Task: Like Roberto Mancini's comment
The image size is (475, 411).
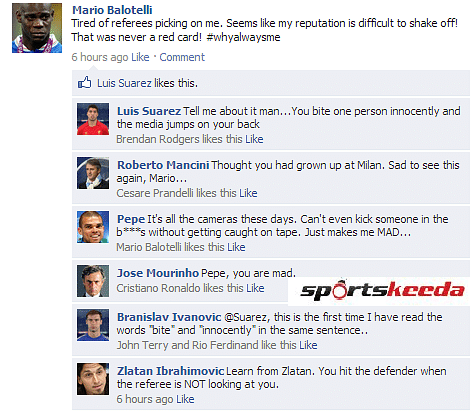Action: [248, 193]
